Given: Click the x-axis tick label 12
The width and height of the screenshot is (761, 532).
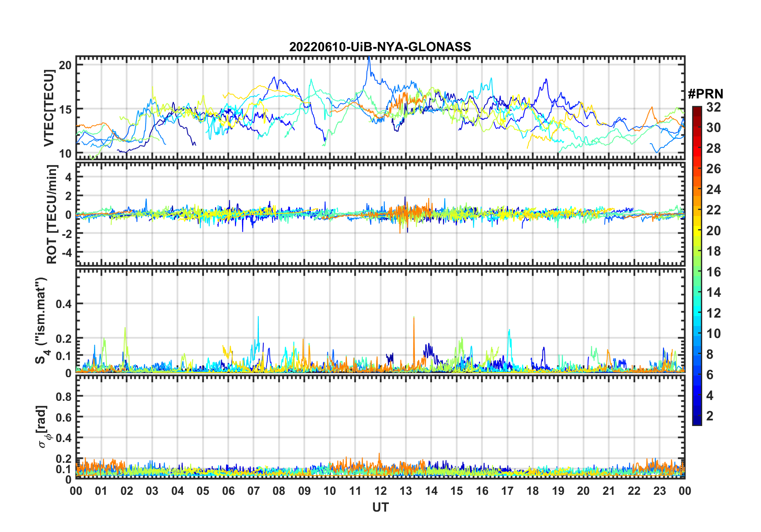Looking at the screenshot, I should (x=380, y=490).
